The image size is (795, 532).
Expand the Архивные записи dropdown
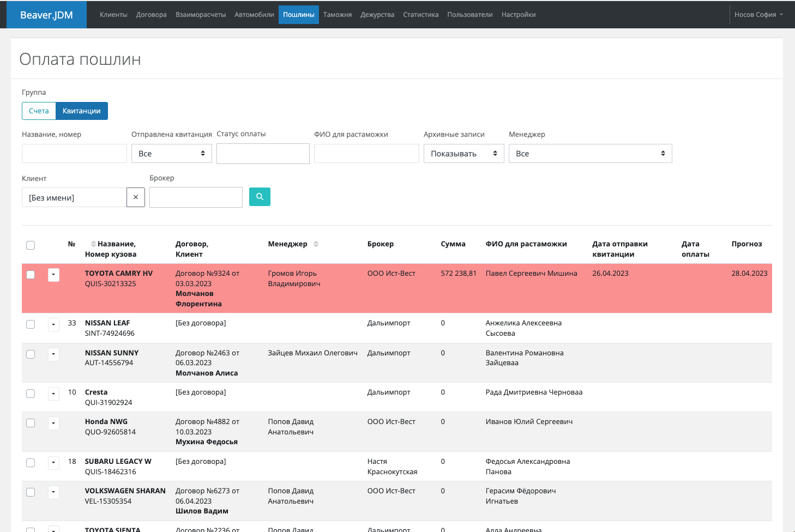463,154
